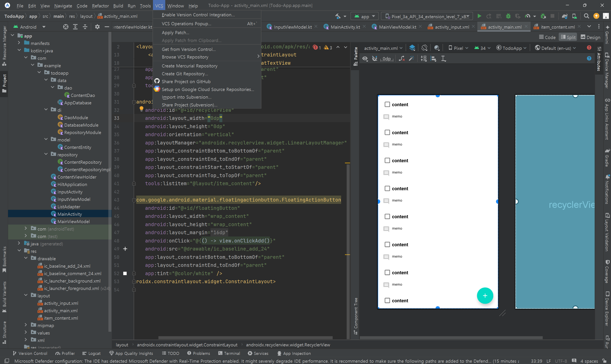Check the first content checkbox in preview
This screenshot has width=611, height=364.
(x=387, y=105)
